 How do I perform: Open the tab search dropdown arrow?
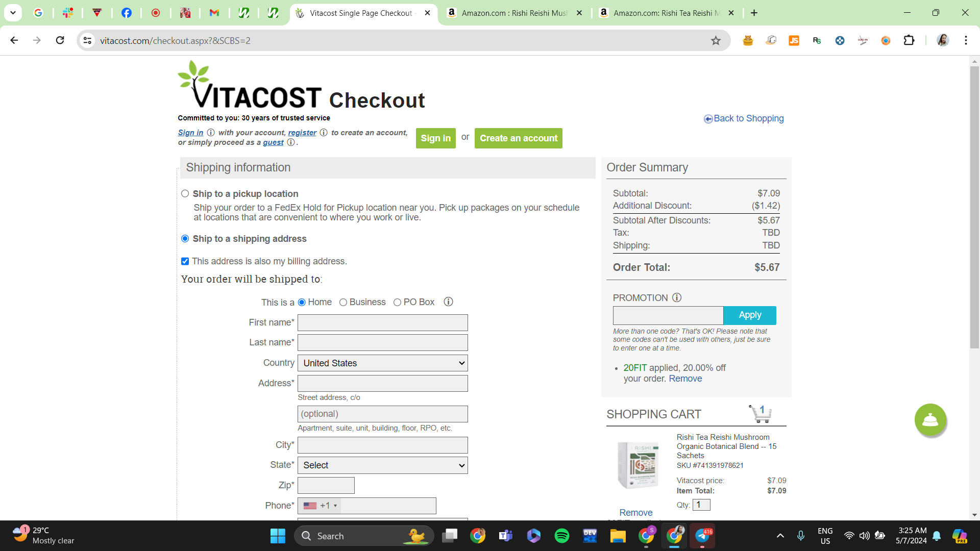click(13, 13)
